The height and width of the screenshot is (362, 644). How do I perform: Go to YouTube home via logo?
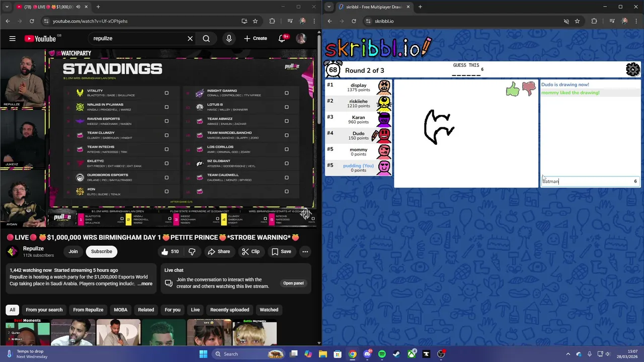pyautogui.click(x=40, y=39)
